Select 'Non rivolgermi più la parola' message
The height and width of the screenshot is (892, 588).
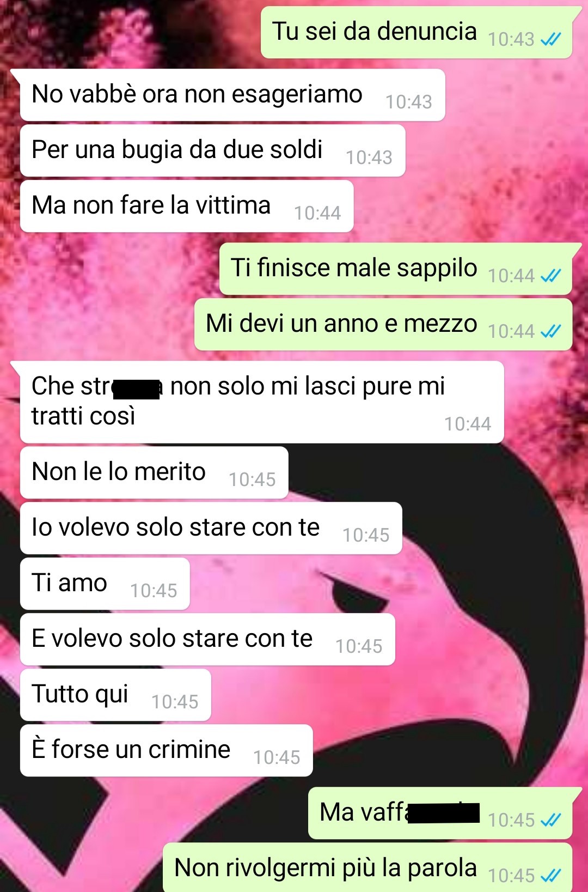point(367,867)
